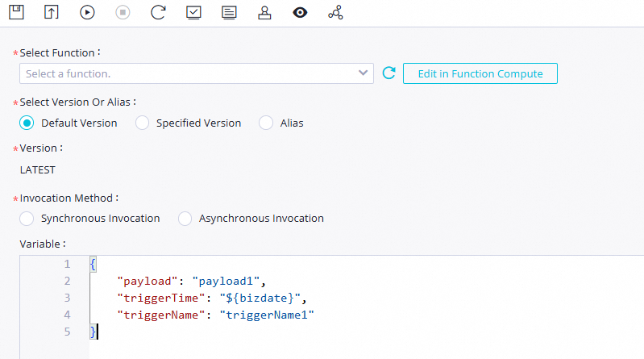Click the triggerName line in Variable editor
644x359 pixels.
click(215, 315)
